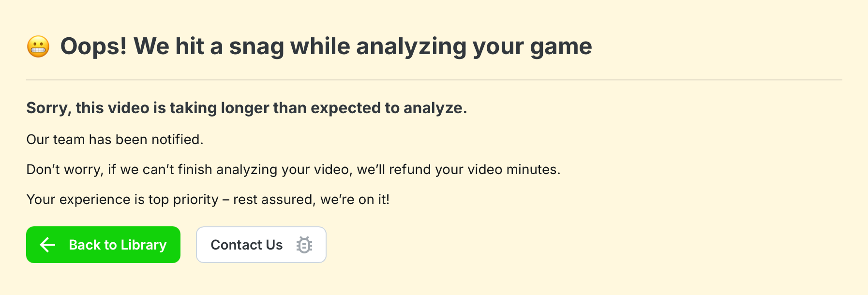The width and height of the screenshot is (868, 295).
Task: Click the "Back to Library" label text
Action: (x=118, y=245)
